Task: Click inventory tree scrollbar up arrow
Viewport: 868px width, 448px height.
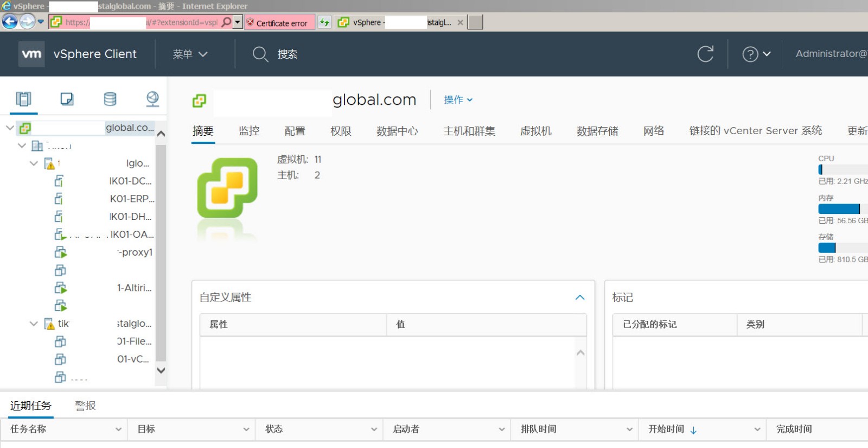Action: 161,134
